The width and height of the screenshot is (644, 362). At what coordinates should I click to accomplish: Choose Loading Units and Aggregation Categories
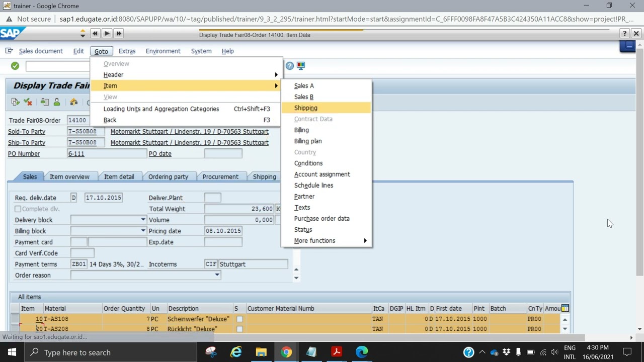click(186, 109)
